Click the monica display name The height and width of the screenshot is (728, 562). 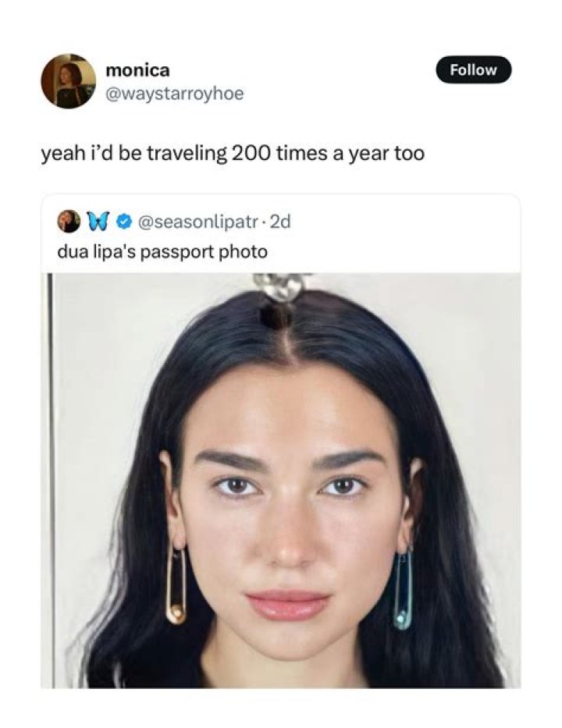[x=138, y=70]
